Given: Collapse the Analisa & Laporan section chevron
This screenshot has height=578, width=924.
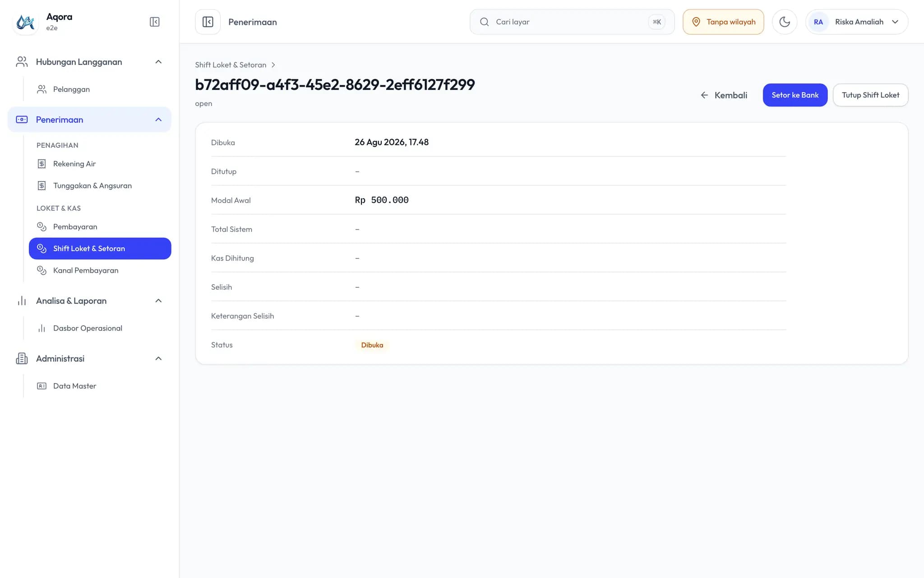Looking at the screenshot, I should click(158, 301).
